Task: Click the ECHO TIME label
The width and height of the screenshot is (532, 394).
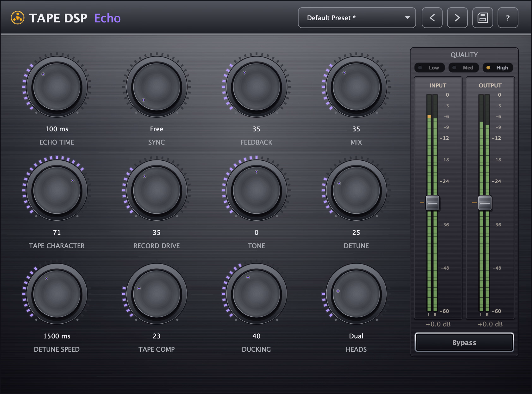Action: tap(57, 142)
